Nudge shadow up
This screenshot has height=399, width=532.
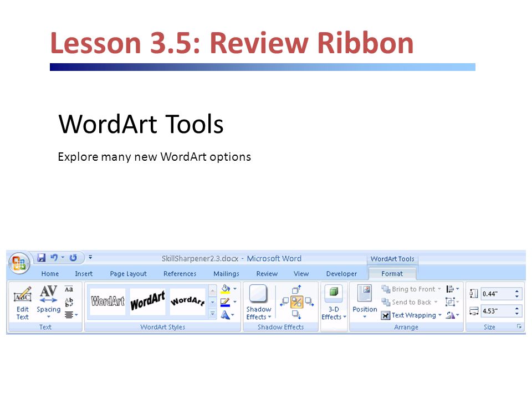pos(296,289)
